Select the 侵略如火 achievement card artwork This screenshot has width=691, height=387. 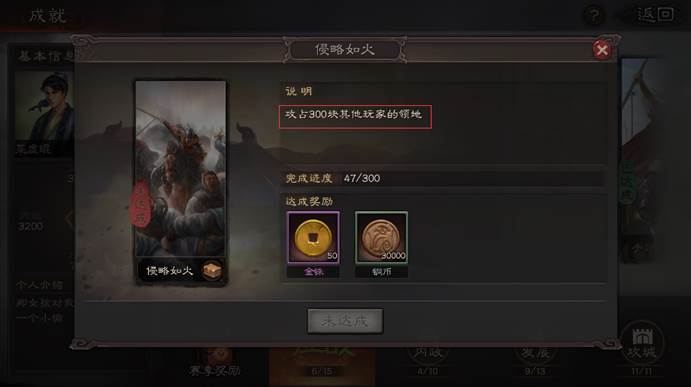click(x=181, y=168)
